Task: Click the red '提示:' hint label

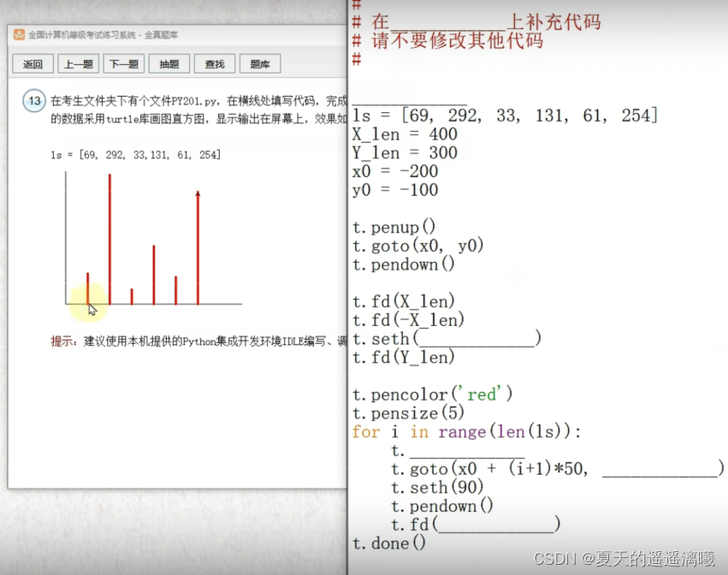Action: (64, 341)
